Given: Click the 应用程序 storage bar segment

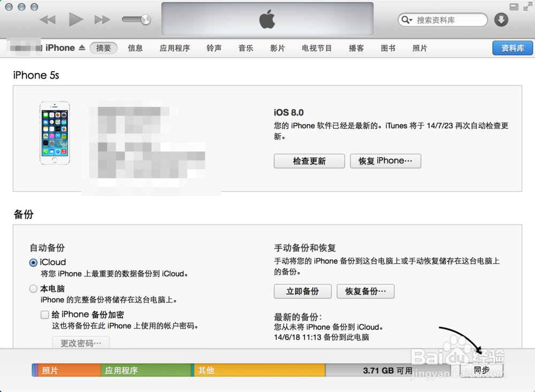Looking at the screenshot, I should (146, 370).
